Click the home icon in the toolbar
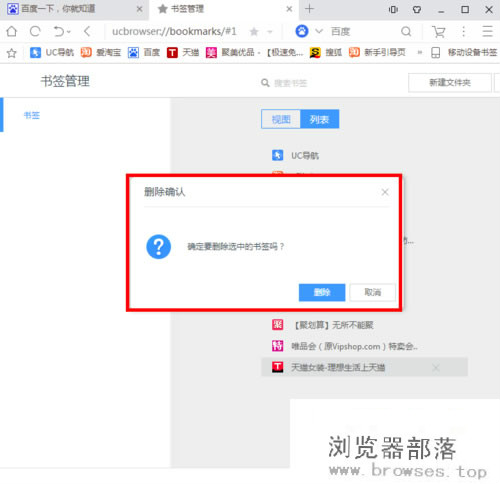The image size is (500, 484). (x=12, y=31)
